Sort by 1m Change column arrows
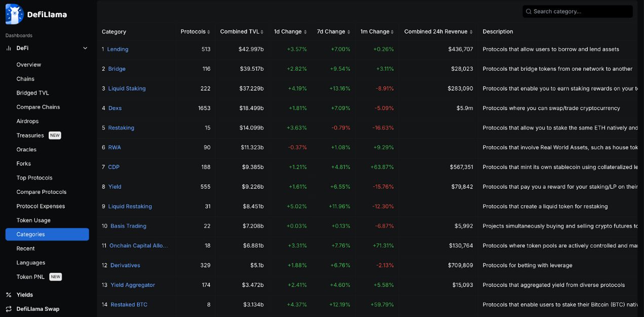 pos(392,32)
